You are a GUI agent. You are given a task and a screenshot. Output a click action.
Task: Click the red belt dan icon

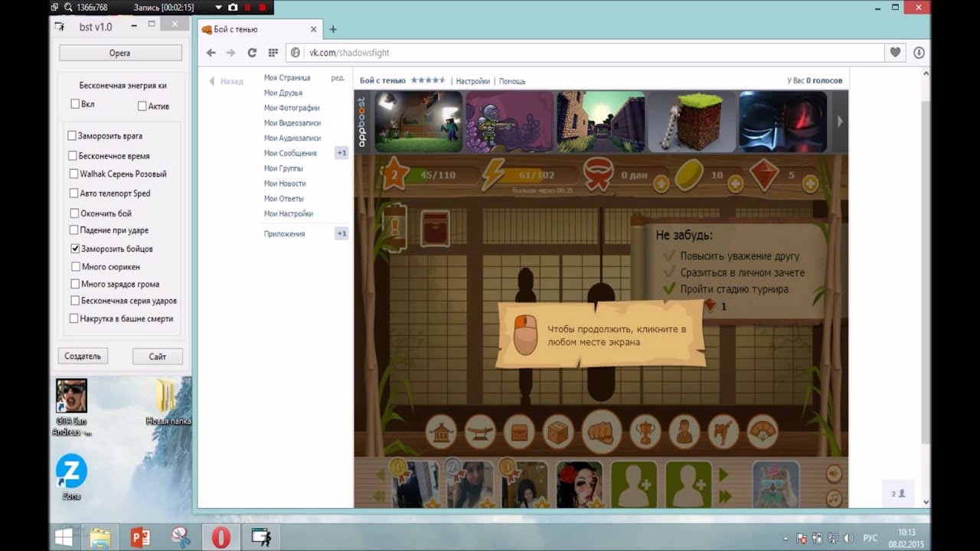pyautogui.click(x=597, y=174)
